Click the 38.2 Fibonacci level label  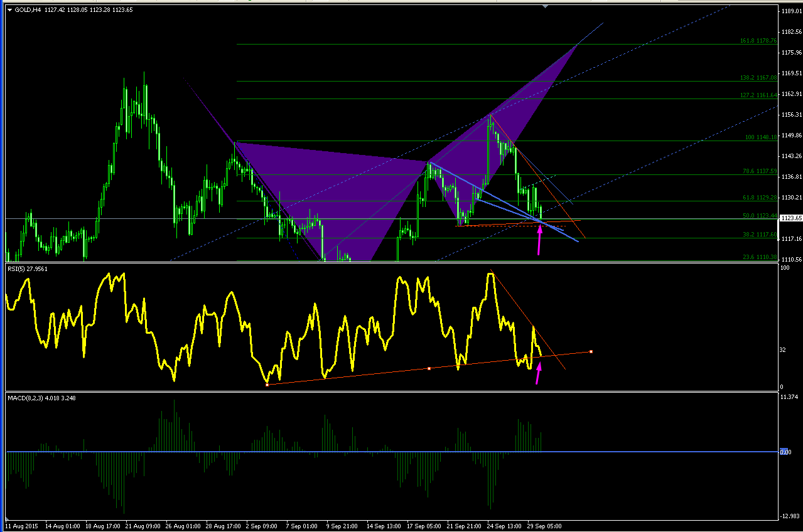[x=760, y=235]
